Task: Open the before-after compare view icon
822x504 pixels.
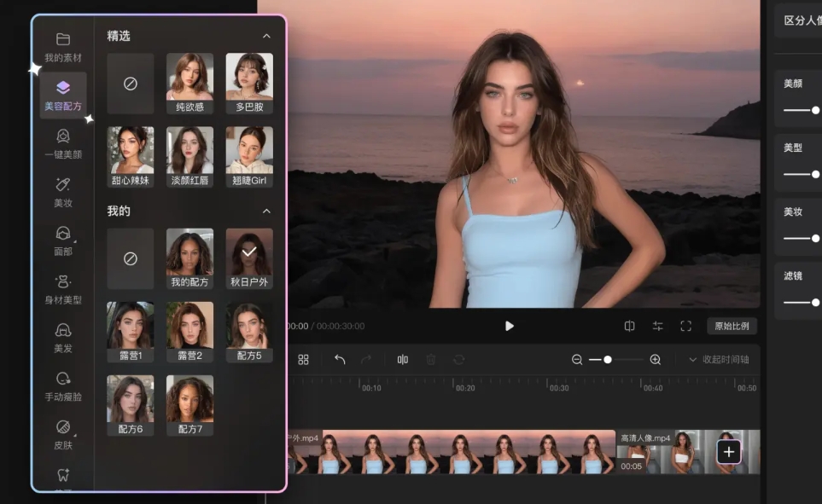Action: point(629,326)
